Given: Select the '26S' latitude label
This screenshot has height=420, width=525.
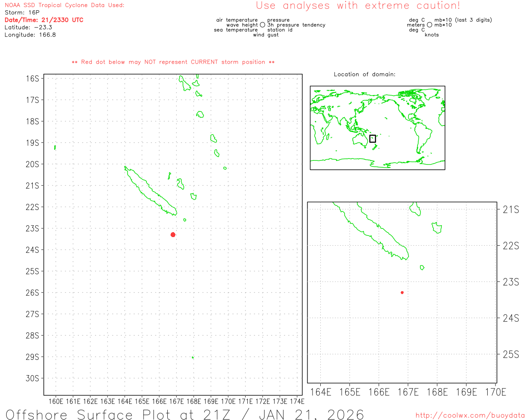Looking at the screenshot, I should coord(32,292).
